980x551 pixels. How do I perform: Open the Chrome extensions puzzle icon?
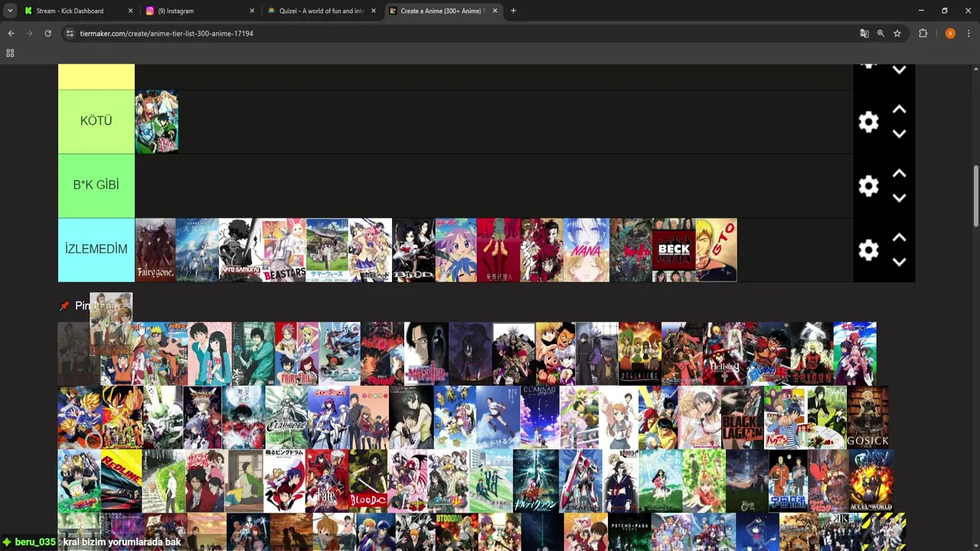(x=923, y=34)
